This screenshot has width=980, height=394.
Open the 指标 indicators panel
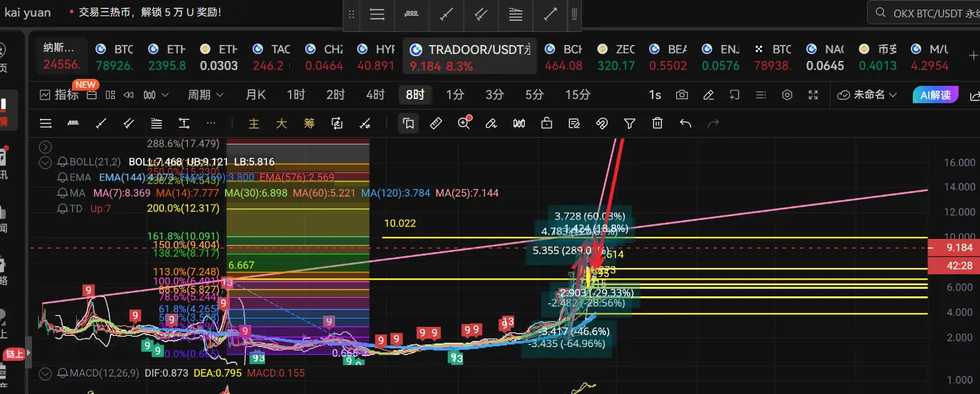pos(60,95)
